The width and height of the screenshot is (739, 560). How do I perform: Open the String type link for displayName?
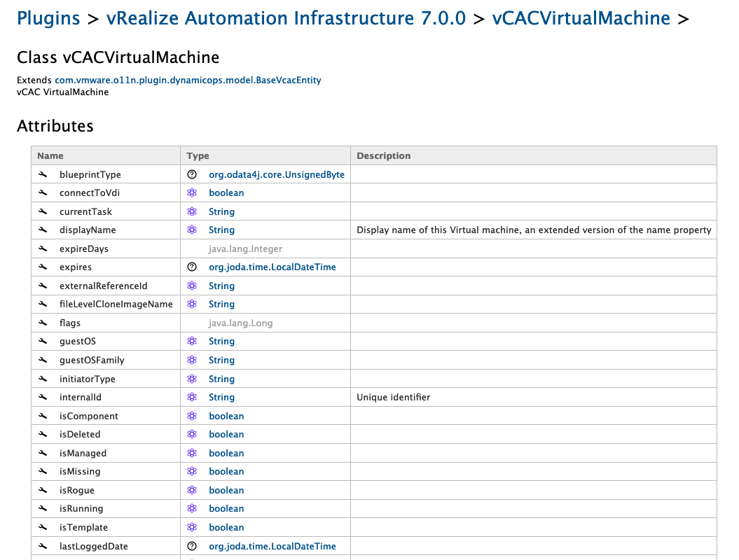coord(221,230)
